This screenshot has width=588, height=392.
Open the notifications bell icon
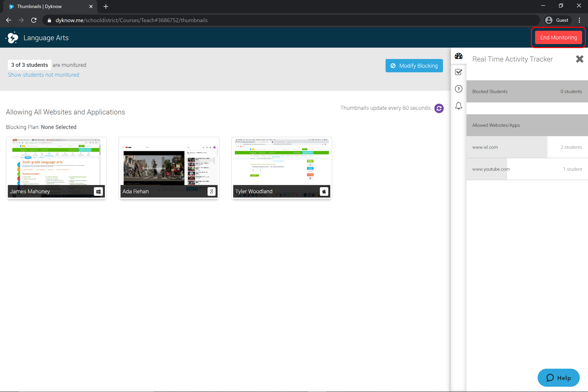pyautogui.click(x=458, y=106)
